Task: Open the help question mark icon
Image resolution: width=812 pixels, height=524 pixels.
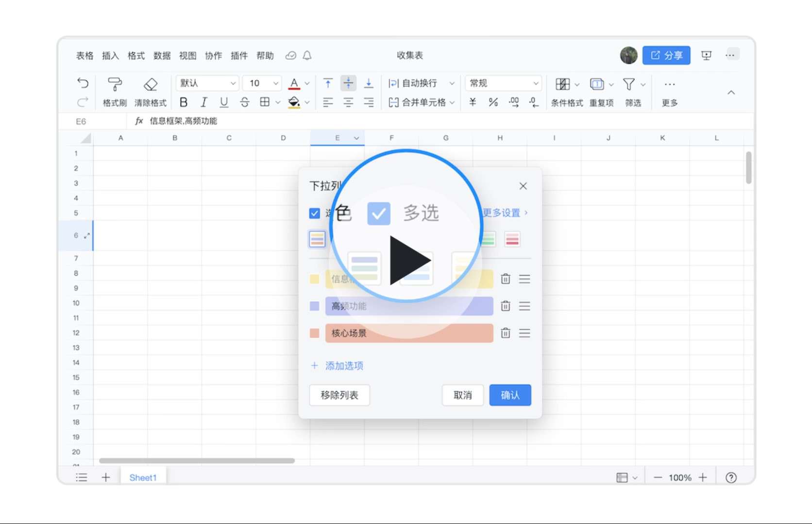Action: click(x=731, y=478)
